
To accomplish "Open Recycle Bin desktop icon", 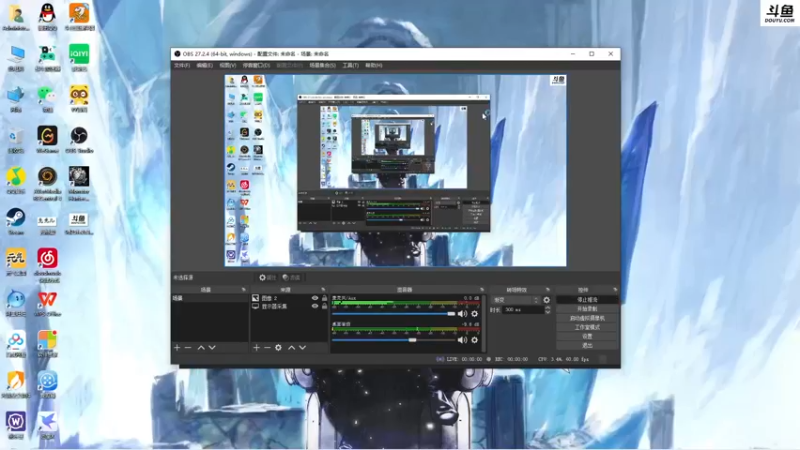I will (x=16, y=140).
